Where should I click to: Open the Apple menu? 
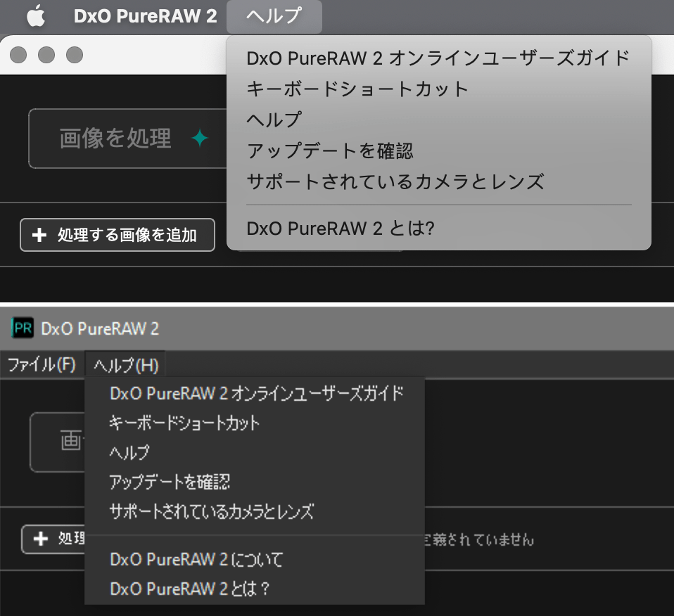pos(36,16)
